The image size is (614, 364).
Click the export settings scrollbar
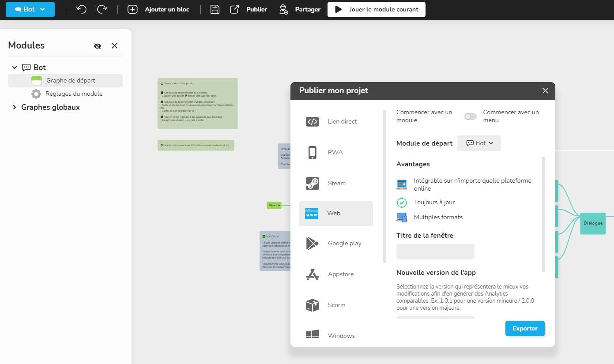[543, 214]
